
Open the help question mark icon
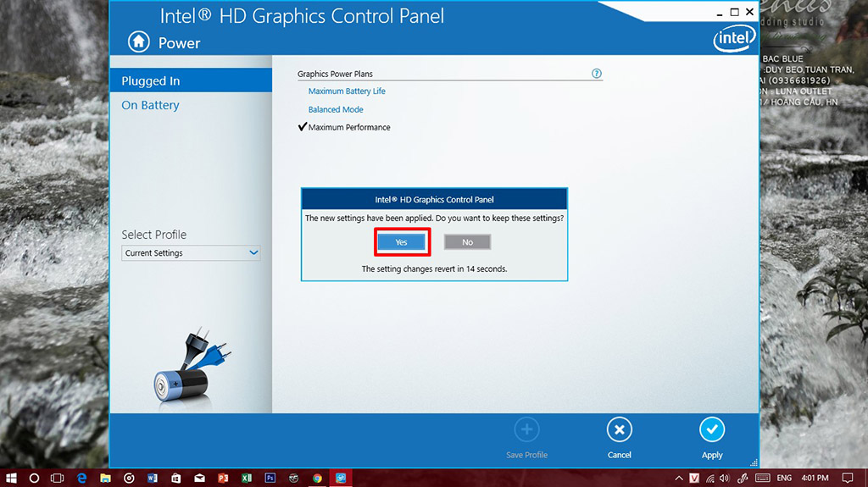click(x=597, y=74)
